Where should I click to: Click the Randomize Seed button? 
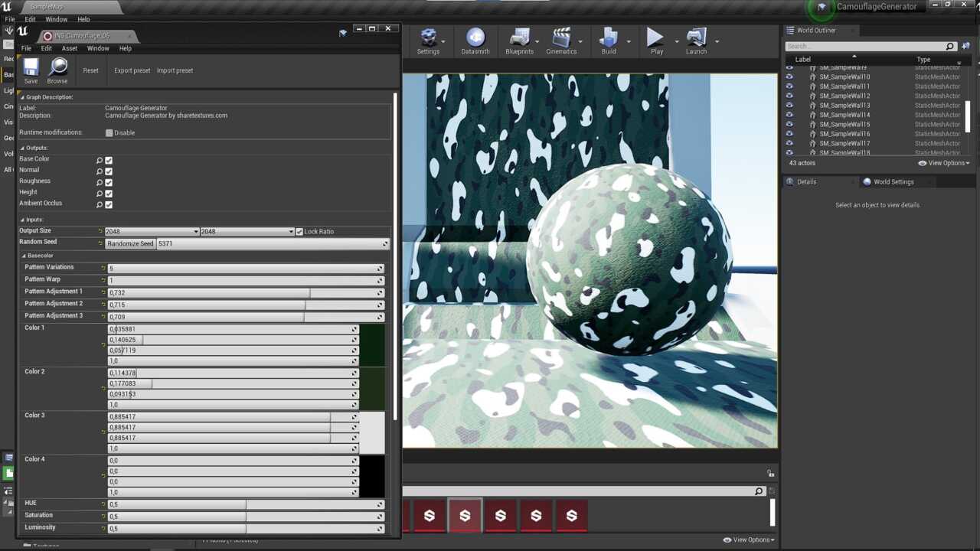tap(130, 243)
